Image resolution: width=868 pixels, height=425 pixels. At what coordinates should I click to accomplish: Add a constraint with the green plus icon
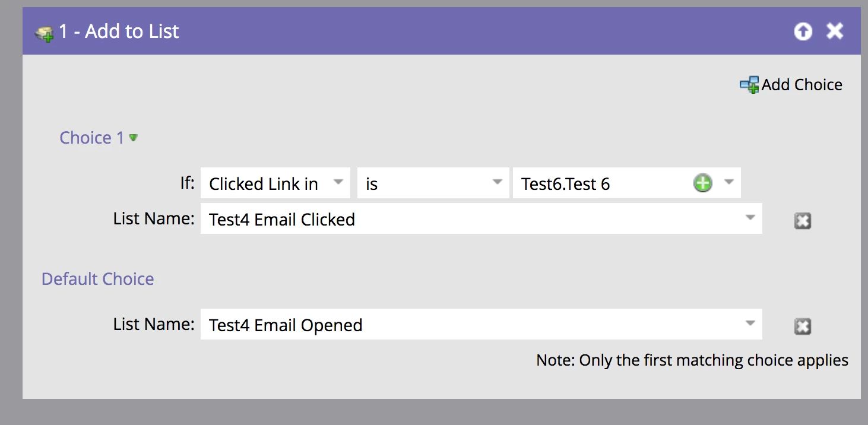coord(702,183)
